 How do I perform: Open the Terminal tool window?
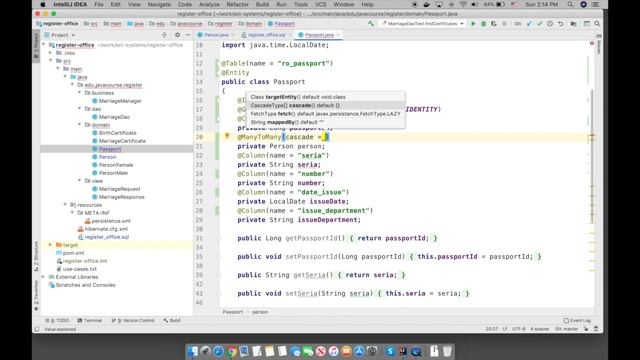90,321
